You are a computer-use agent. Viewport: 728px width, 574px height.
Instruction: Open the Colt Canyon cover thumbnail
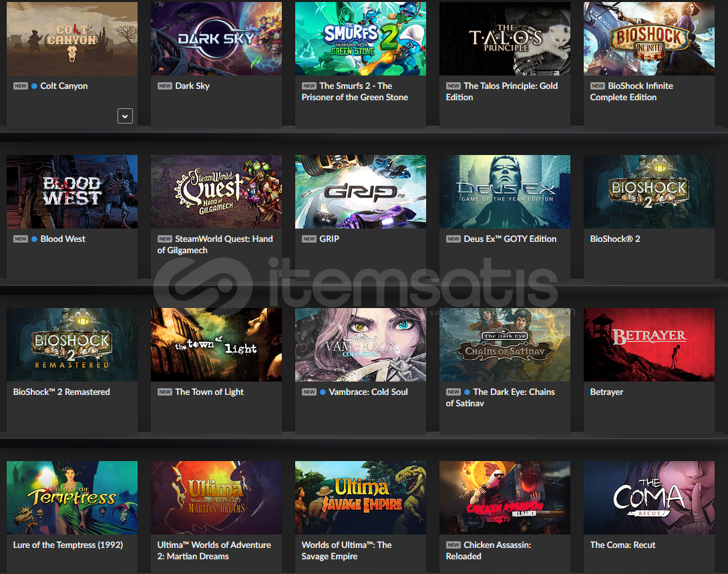[x=72, y=39]
